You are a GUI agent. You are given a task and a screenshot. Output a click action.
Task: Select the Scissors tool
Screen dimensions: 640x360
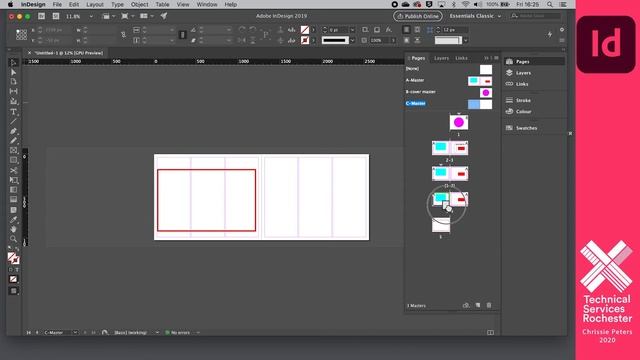[x=13, y=170]
